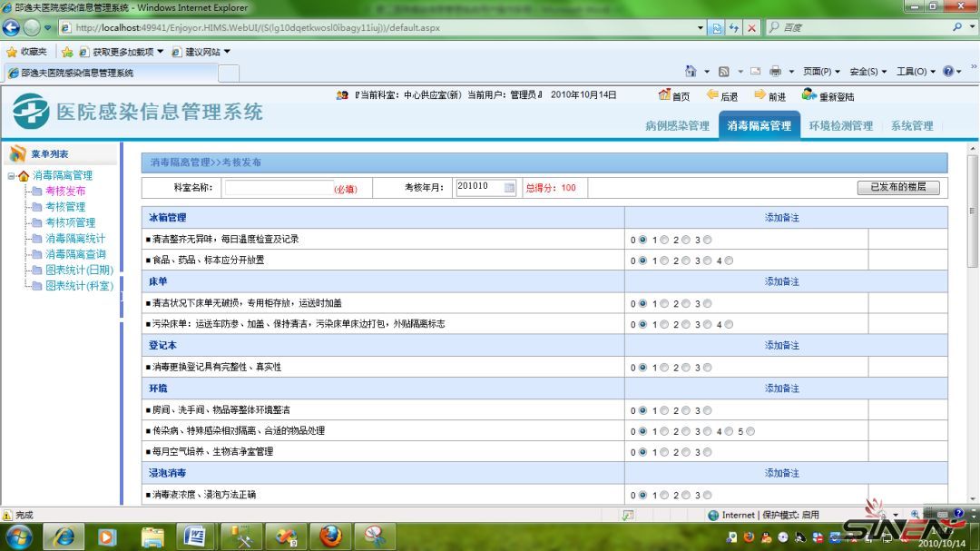Expand the 获取更多加载项 dropdown
The height and width of the screenshot is (551, 980).
click(161, 51)
